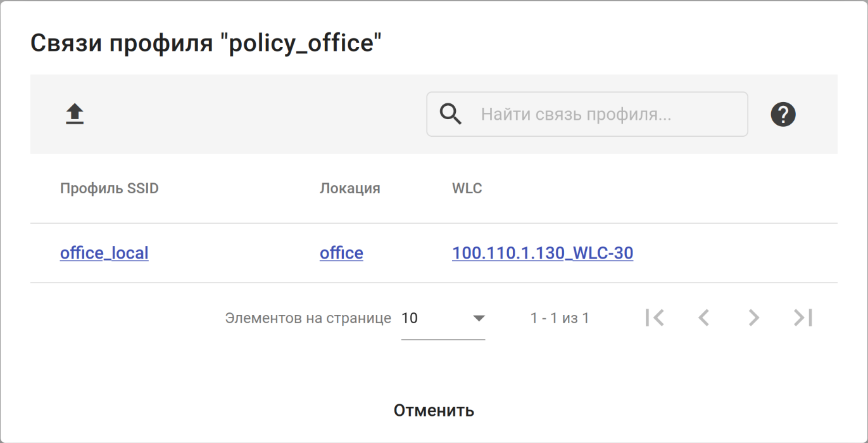
Task: Jump to the last page of results
Action: (803, 318)
